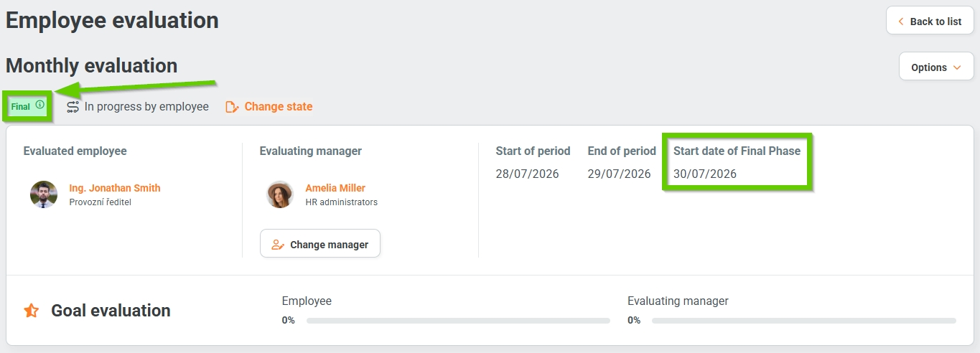
Task: Click the info icon in Final badge
Action: 40,105
